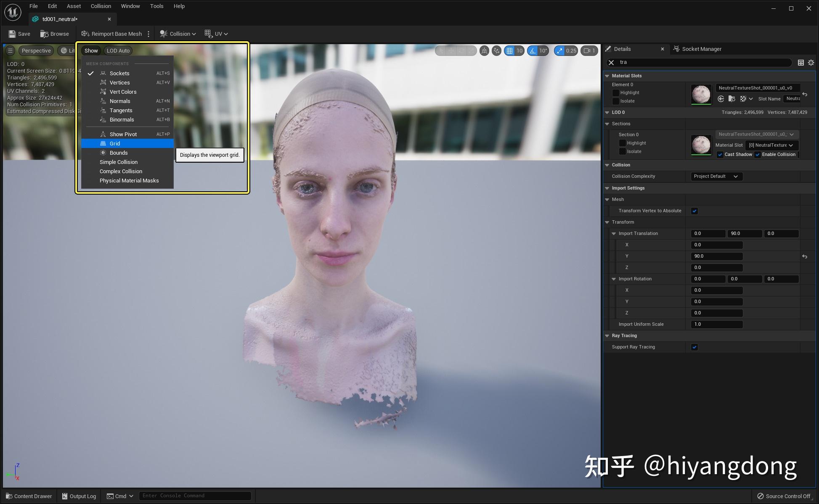Viewport: 819px width, 504px height.
Task: Open Collision Complexity Project Default dropdown
Action: click(x=716, y=177)
